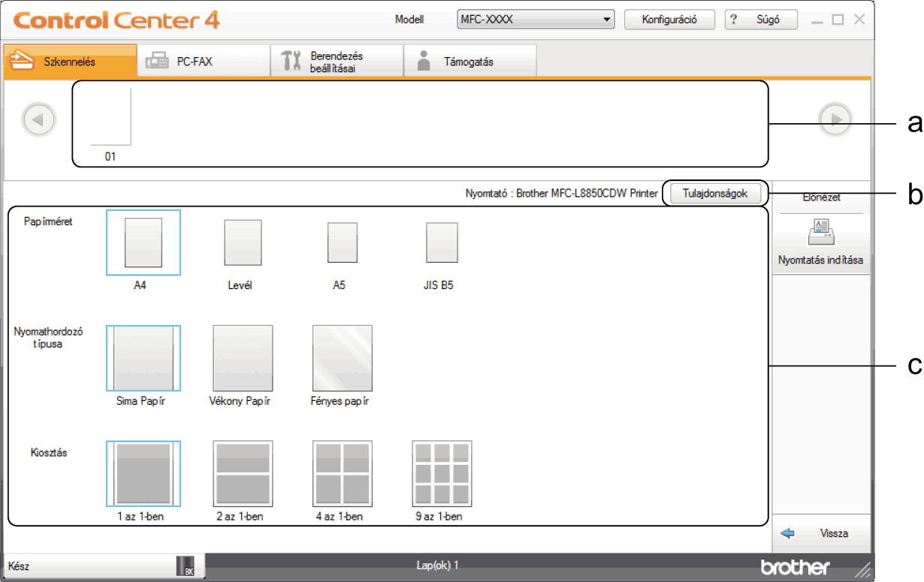Select the A4 paper size icon
This screenshot has height=582, width=924.
143,243
